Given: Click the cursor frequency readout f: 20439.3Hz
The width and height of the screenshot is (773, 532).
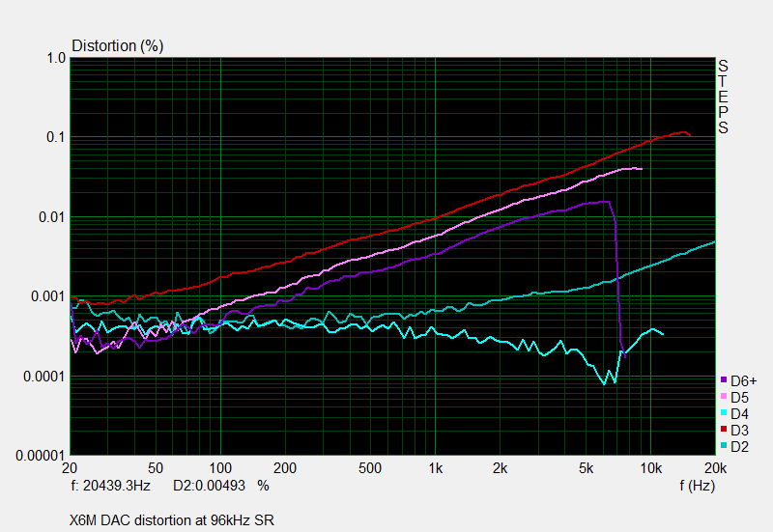Looking at the screenshot, I should pyautogui.click(x=110, y=486).
